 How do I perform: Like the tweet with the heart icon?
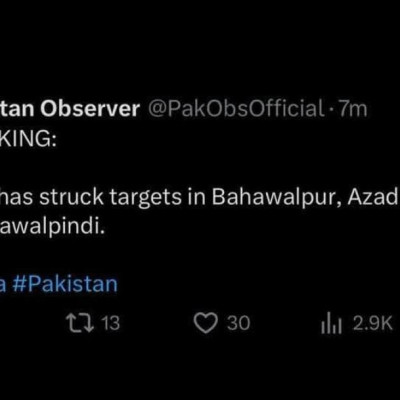pyautogui.click(x=206, y=323)
